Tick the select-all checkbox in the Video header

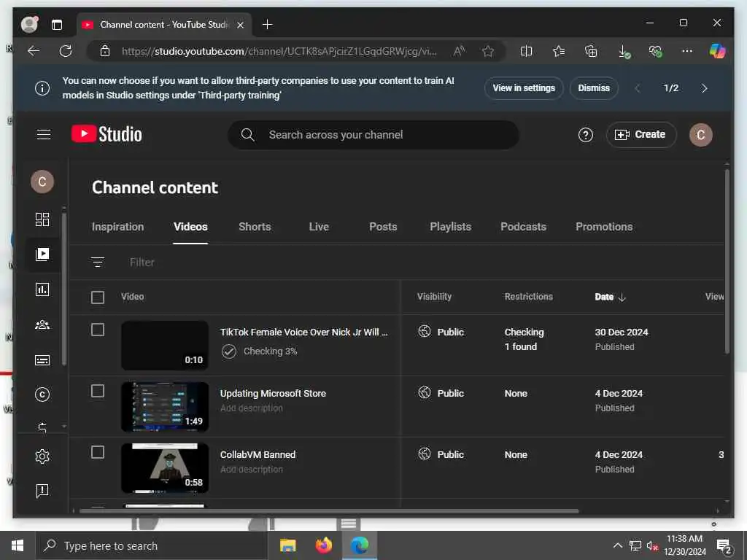[x=98, y=297]
